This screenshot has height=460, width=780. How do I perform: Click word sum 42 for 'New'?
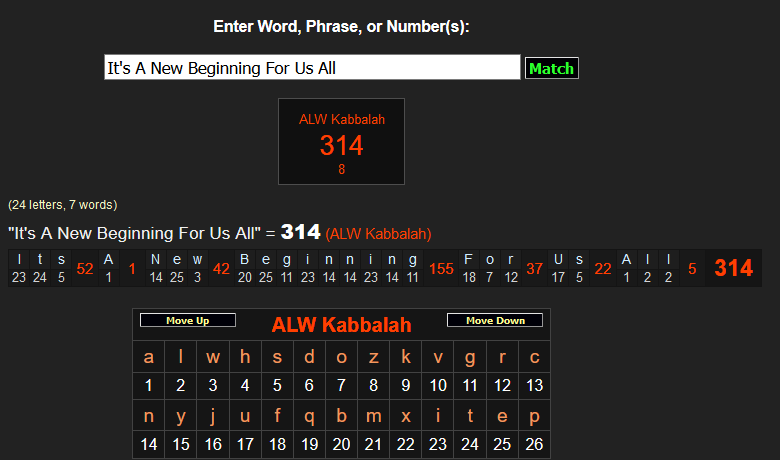pos(221,268)
